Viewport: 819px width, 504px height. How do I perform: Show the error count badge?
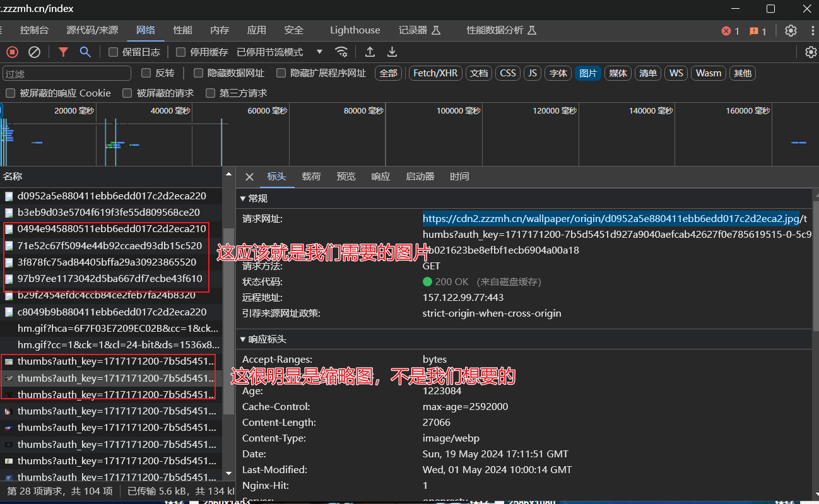point(730,31)
